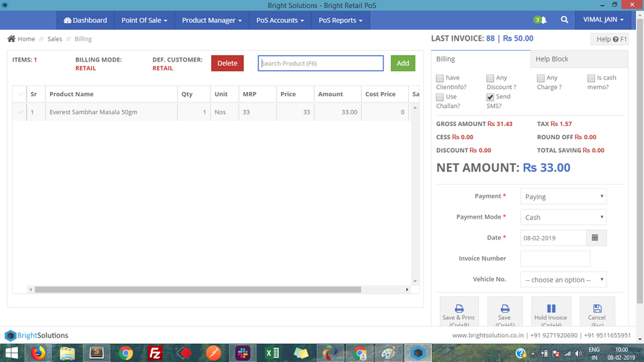Image resolution: width=644 pixels, height=362 pixels.
Task: Click the notification bell icon
Action: (x=543, y=20)
